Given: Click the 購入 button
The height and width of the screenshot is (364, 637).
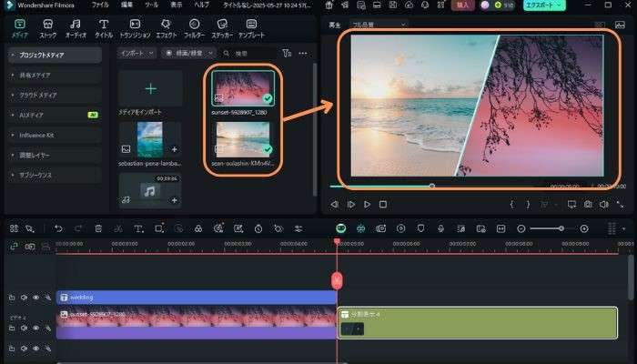Looking at the screenshot, I should (462, 5).
